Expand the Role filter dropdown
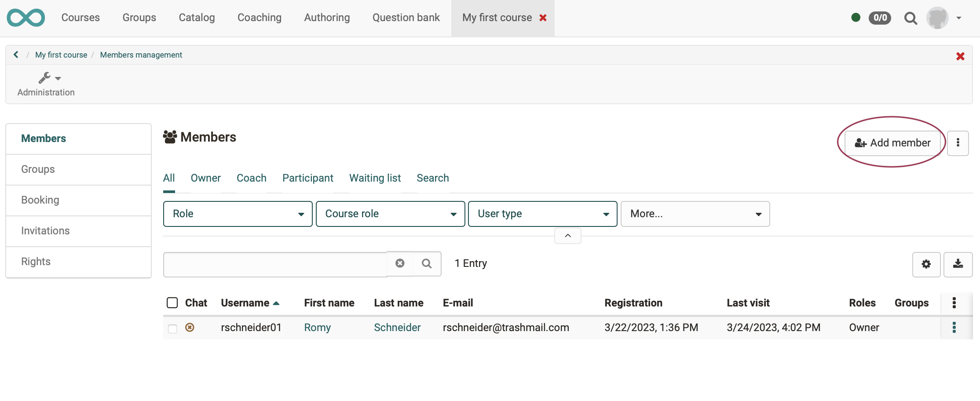The height and width of the screenshot is (401, 980). [238, 214]
